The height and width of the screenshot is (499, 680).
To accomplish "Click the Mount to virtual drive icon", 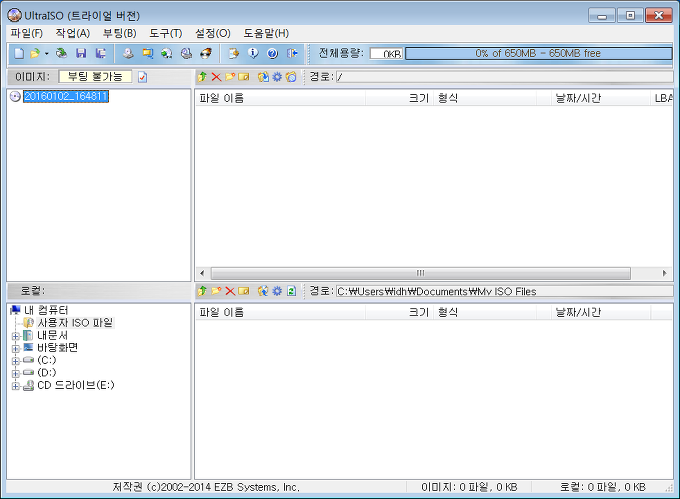I will point(186,53).
